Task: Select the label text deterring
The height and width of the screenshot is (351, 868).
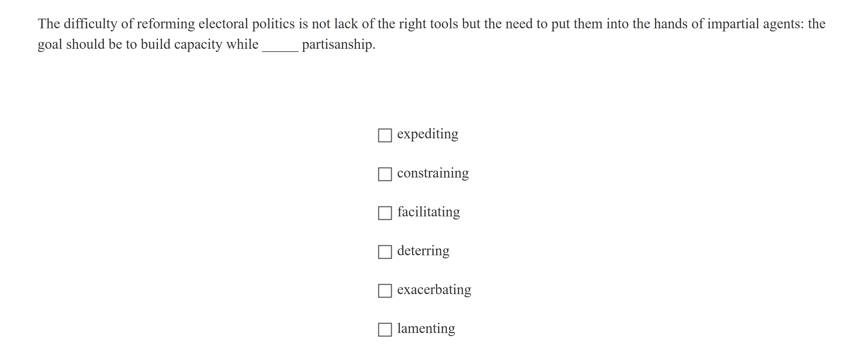Action: [423, 250]
